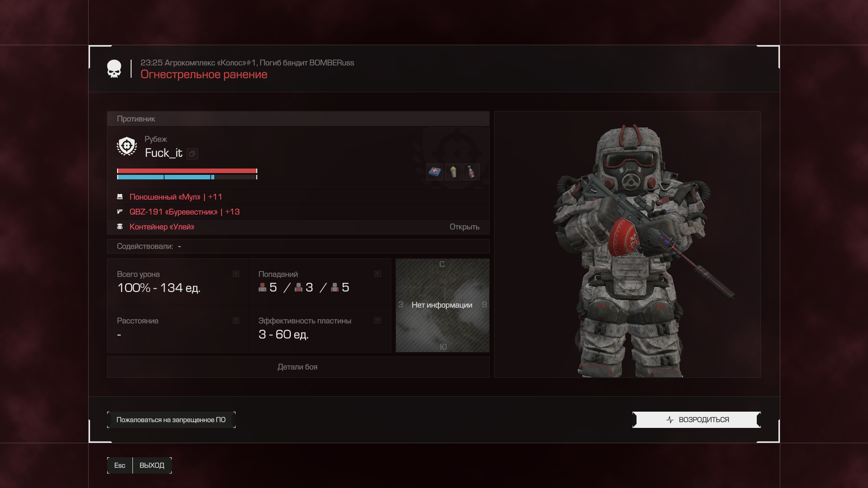Open the help tooltip for Всего урона
Image resolution: width=868 pixels, height=488 pixels.
(x=236, y=274)
